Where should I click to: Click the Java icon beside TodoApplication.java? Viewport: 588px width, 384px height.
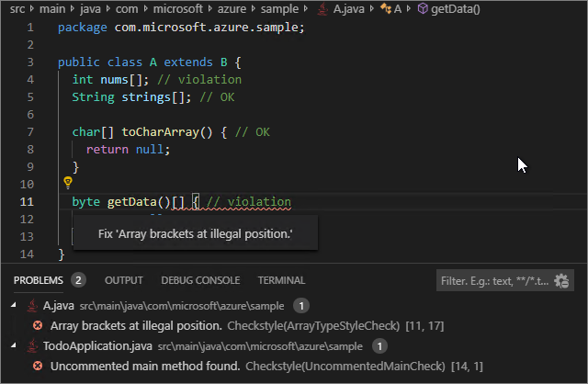tap(32, 345)
